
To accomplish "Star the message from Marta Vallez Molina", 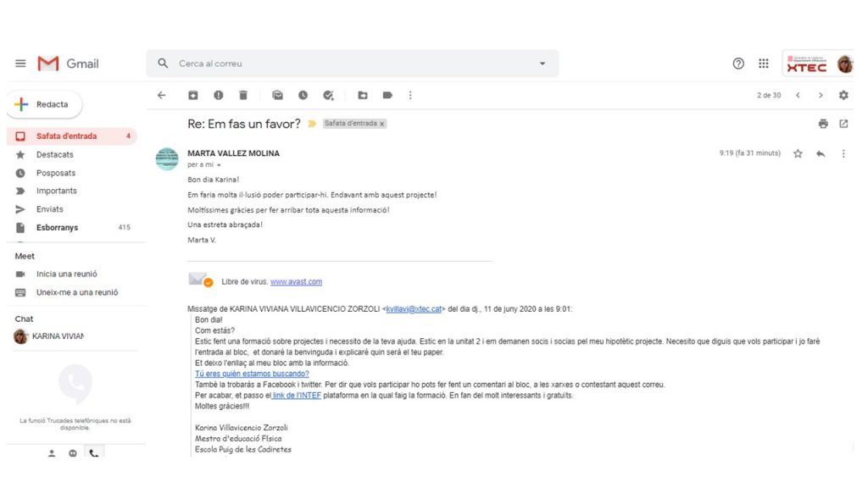I will 798,153.
